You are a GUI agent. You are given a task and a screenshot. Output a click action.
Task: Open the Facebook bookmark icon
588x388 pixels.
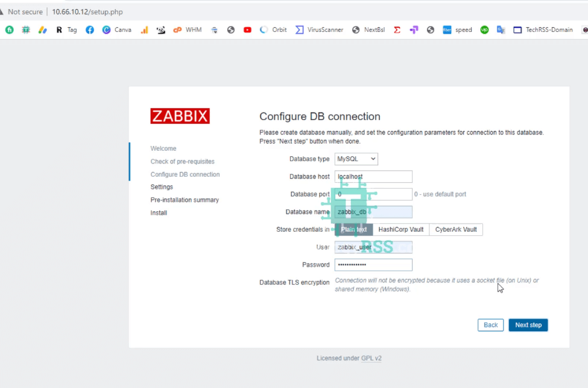(x=90, y=30)
